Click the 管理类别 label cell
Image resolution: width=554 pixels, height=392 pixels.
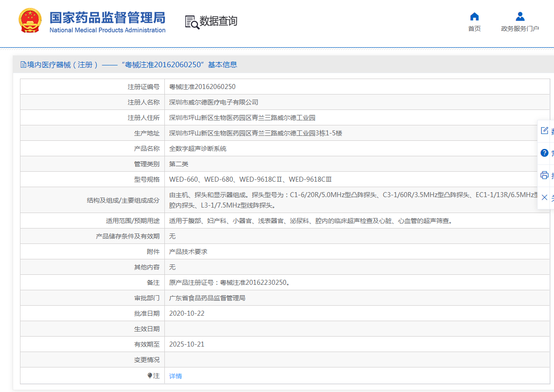pyautogui.click(x=93, y=164)
